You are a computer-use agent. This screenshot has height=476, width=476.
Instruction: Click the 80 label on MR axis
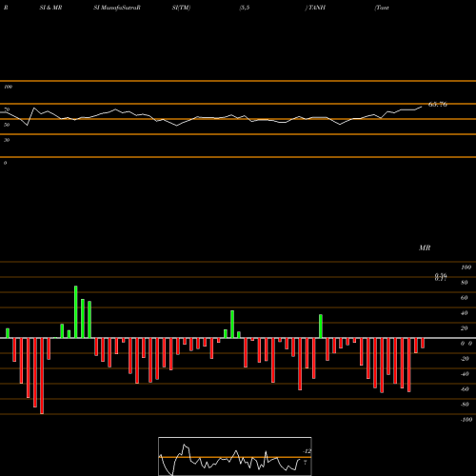pos(465,283)
